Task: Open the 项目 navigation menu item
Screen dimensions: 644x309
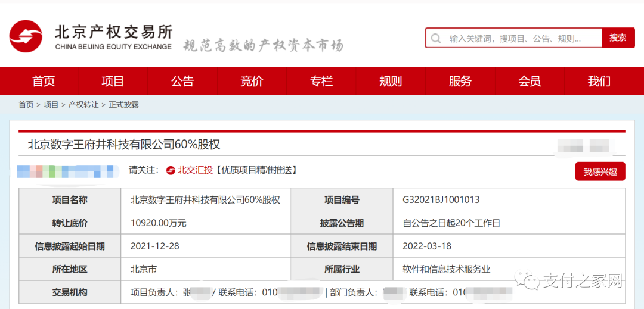Action: [113, 81]
